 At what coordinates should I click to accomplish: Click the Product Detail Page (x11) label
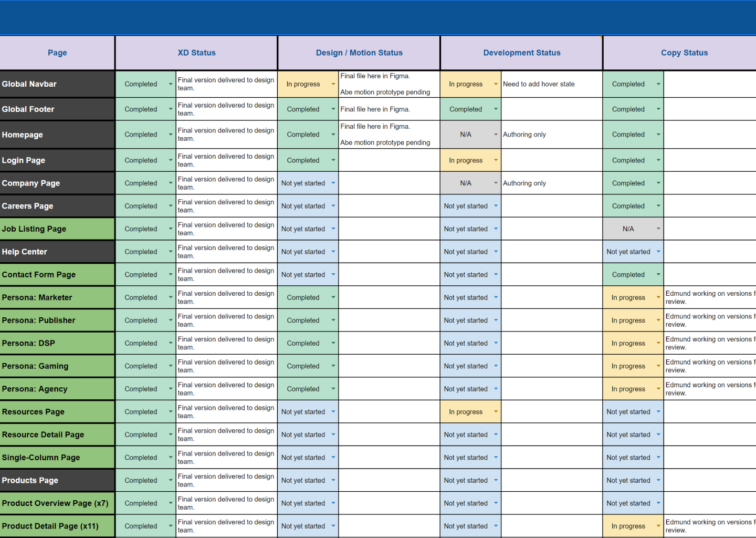(x=57, y=526)
